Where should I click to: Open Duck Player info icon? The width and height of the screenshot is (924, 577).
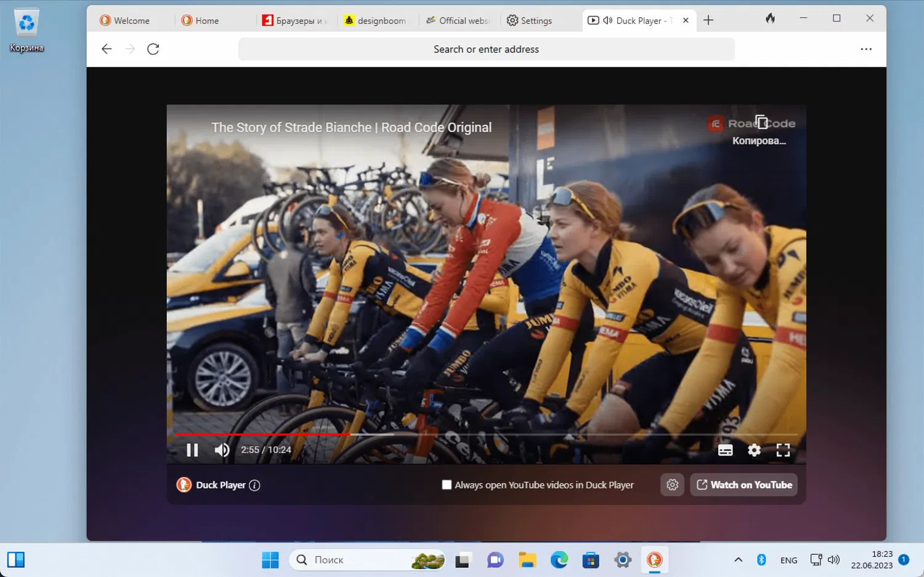tap(254, 485)
